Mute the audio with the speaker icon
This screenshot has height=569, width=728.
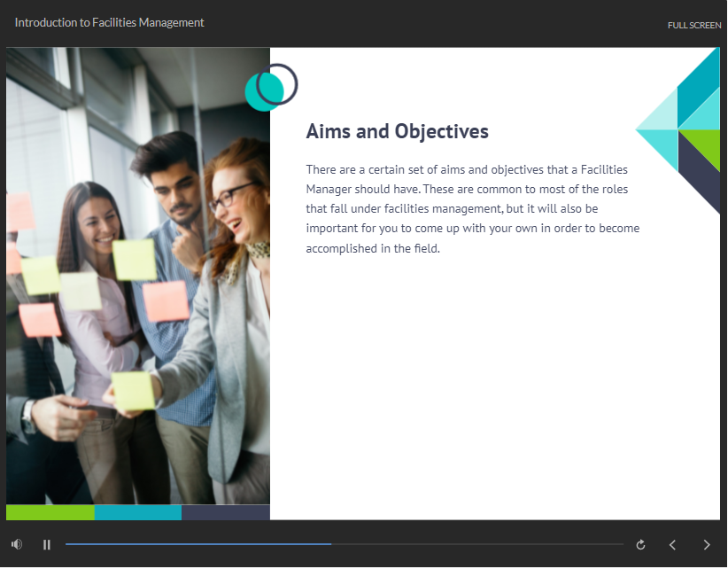pyautogui.click(x=17, y=544)
